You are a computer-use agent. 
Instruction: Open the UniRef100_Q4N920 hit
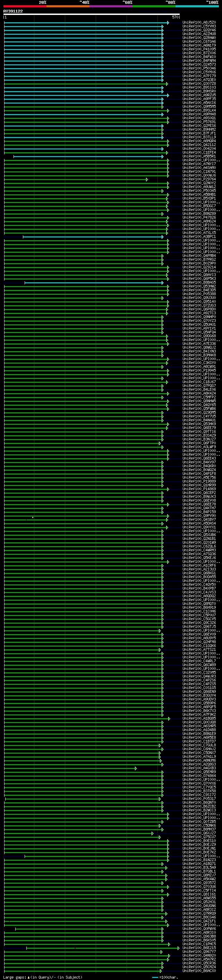(x=199, y=955)
